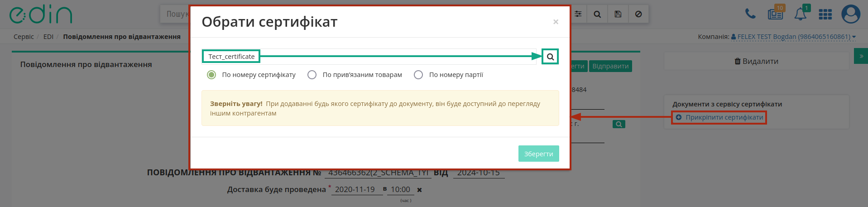This screenshot has width=868, height=207.
Task: Open the notifications bell icon
Action: tap(800, 14)
